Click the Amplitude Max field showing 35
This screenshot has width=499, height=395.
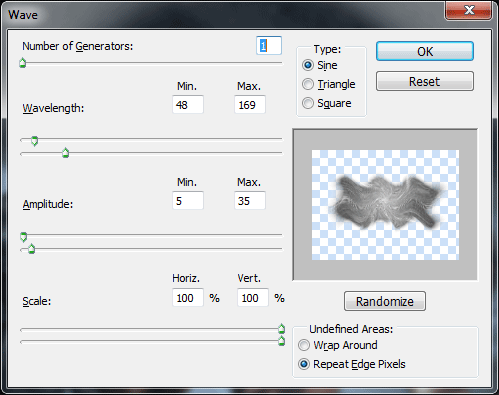click(x=250, y=201)
